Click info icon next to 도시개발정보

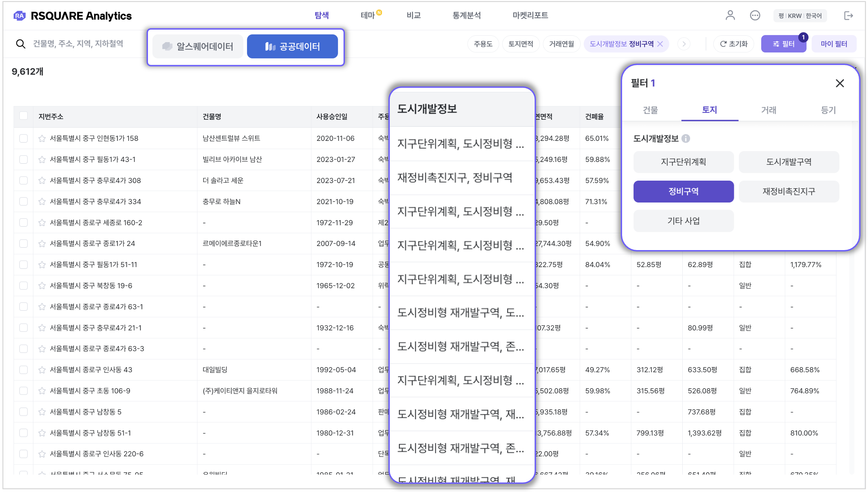[x=686, y=138]
